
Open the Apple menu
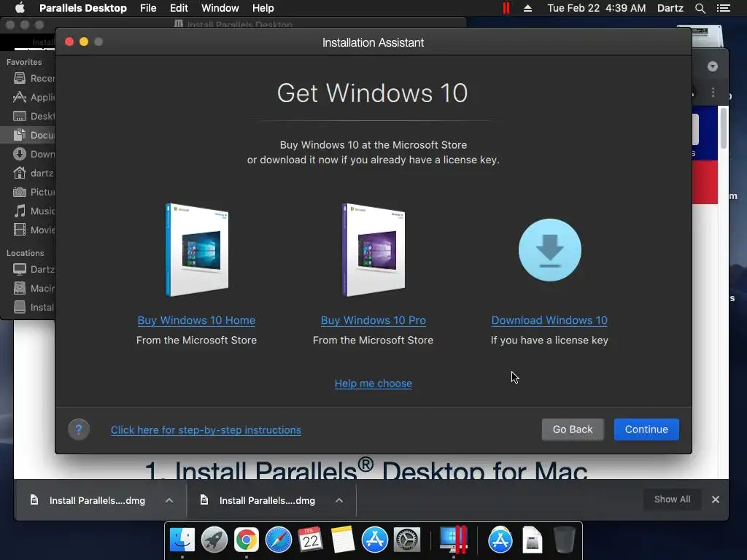coord(20,8)
